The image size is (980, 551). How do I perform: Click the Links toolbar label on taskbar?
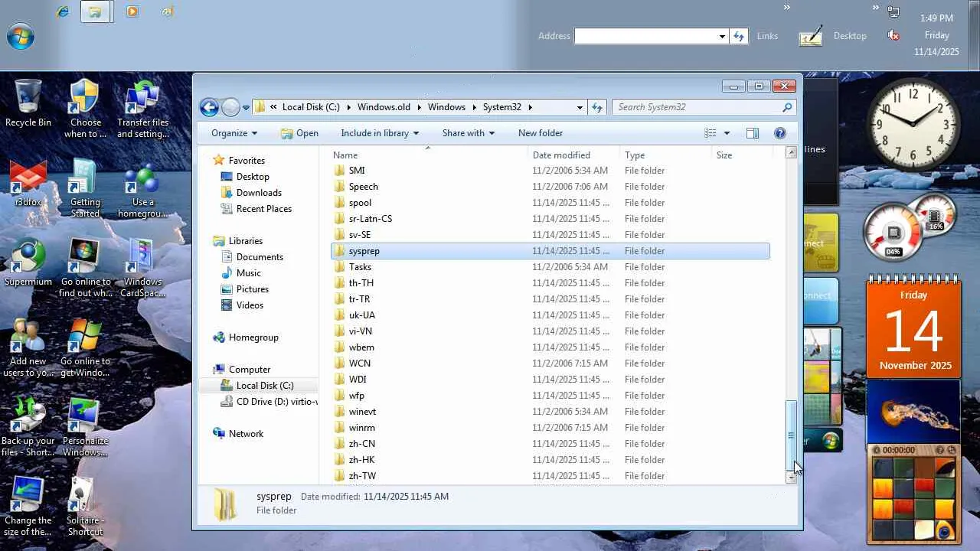[x=767, y=36]
